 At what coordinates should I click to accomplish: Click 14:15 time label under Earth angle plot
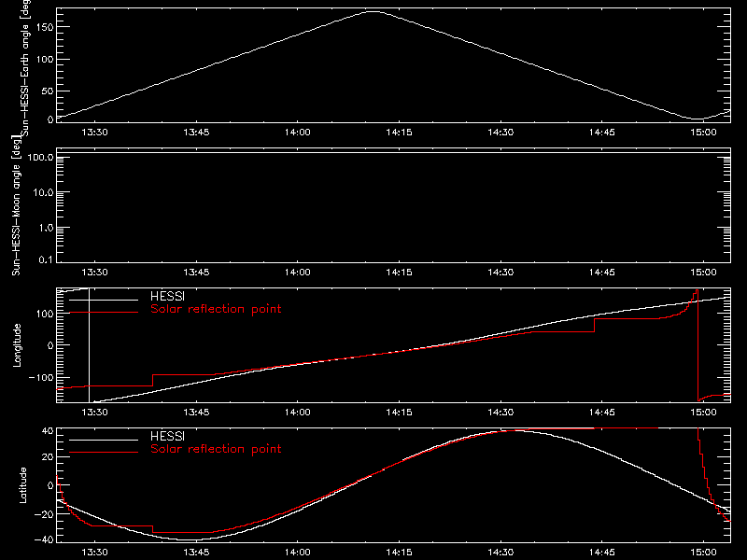click(399, 132)
